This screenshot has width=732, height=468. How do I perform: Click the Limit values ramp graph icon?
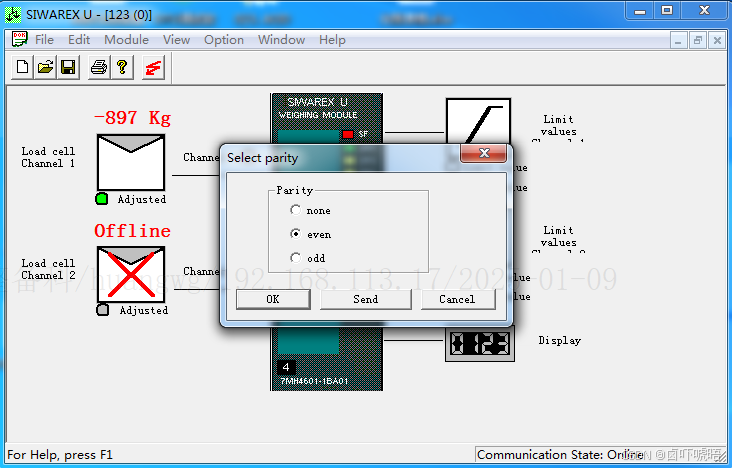pos(478,121)
